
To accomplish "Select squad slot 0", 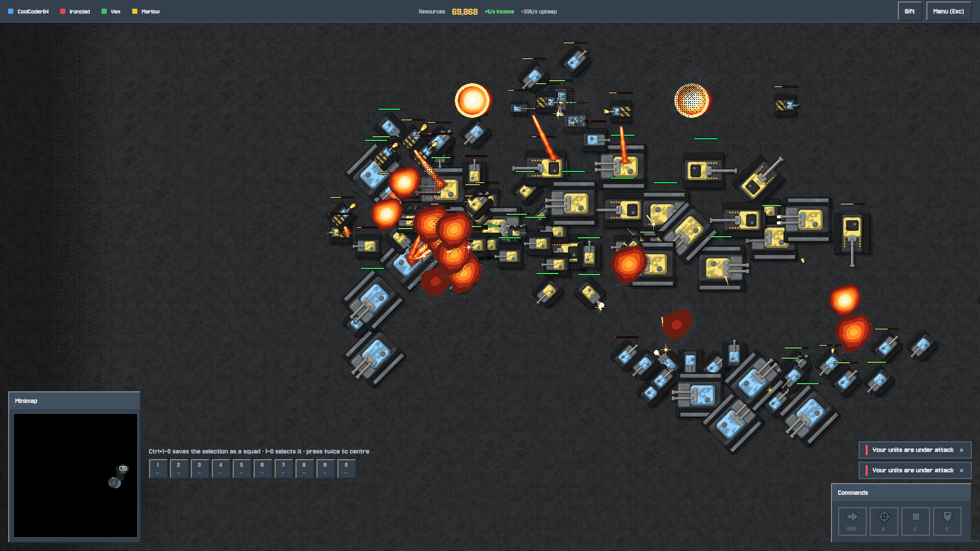I will point(346,468).
